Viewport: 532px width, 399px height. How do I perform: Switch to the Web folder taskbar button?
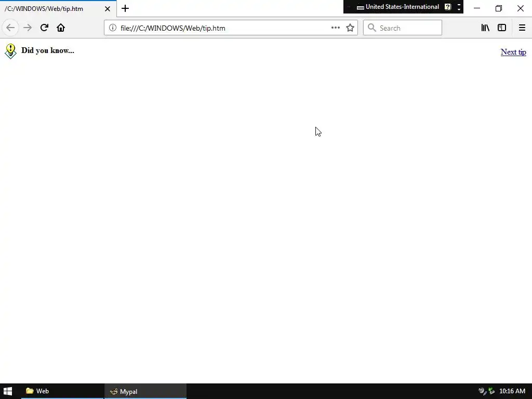click(x=62, y=391)
